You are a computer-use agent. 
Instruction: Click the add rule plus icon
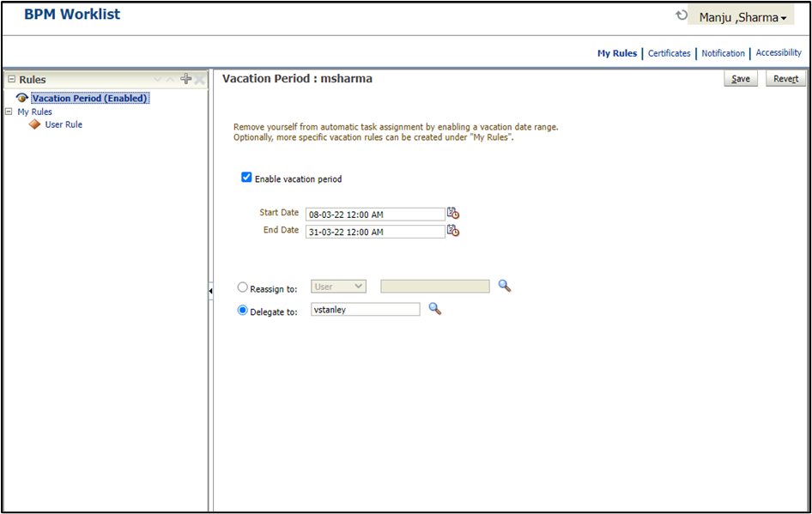185,79
